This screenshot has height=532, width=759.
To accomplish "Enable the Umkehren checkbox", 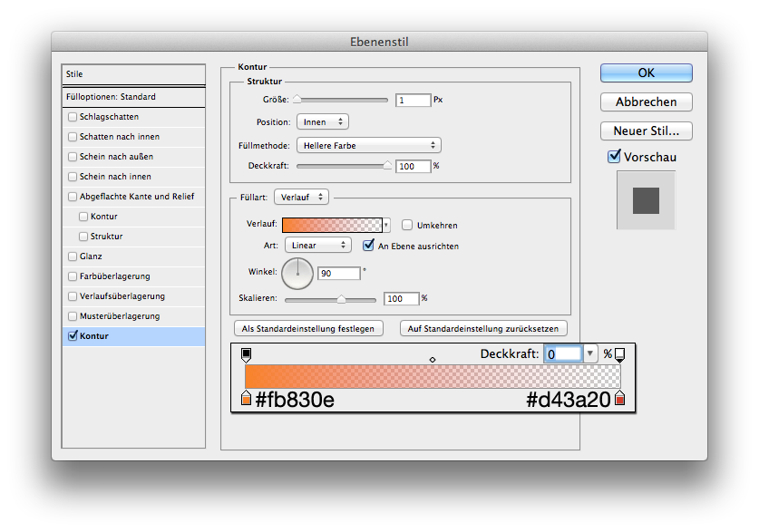I will point(408,226).
